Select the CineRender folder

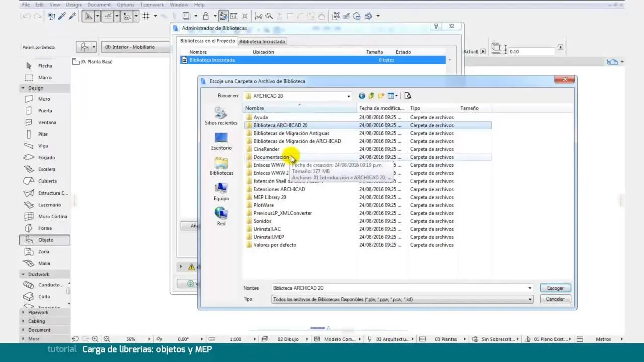266,149
